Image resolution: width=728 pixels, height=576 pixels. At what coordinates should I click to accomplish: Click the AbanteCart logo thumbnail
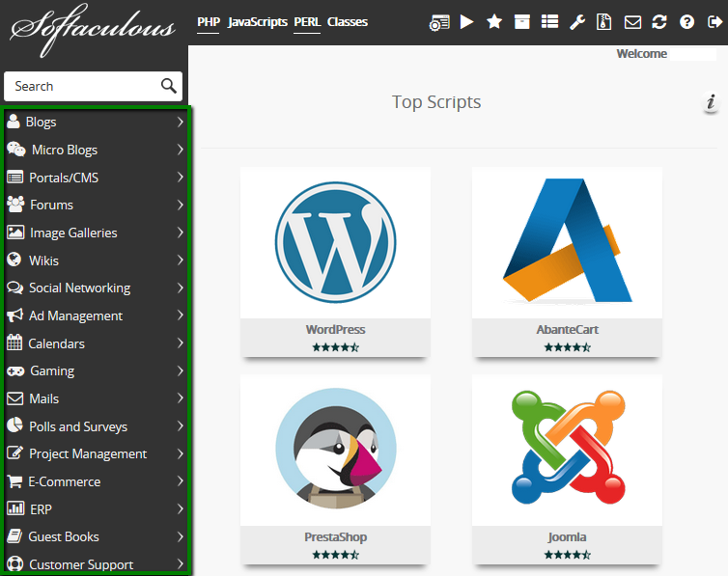click(x=568, y=240)
